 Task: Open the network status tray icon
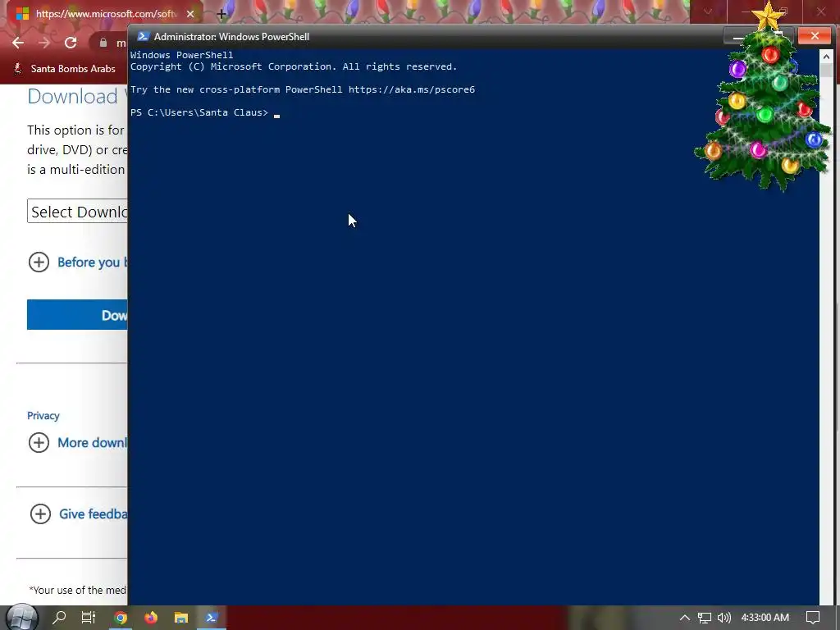tap(704, 618)
